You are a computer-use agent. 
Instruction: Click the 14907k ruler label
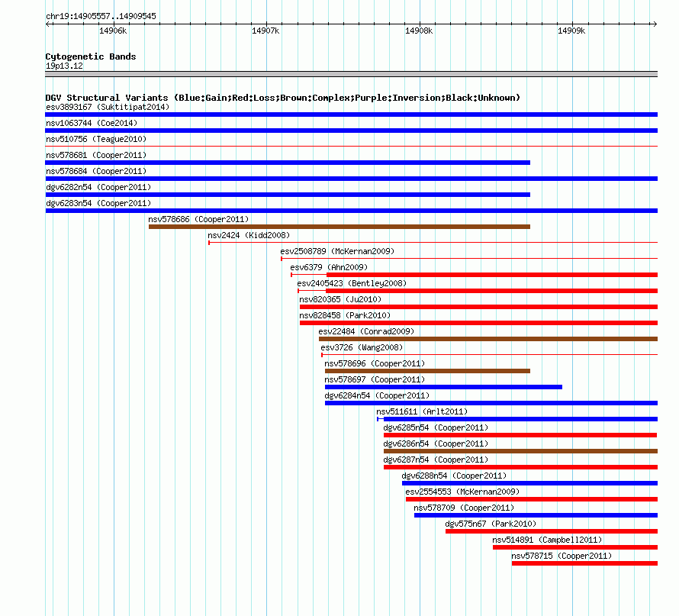click(x=265, y=31)
